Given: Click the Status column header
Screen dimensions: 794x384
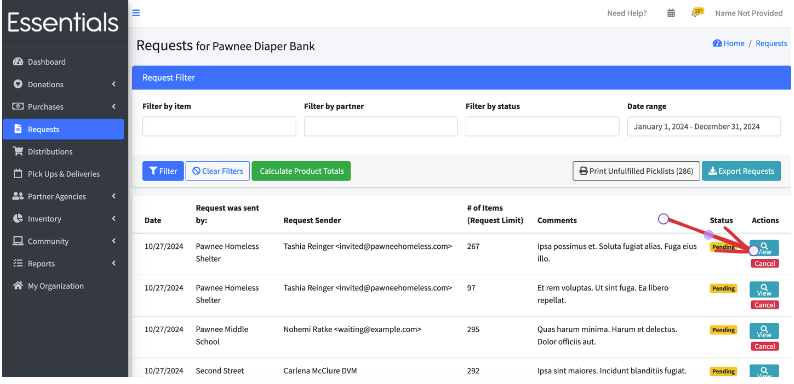Looking at the screenshot, I should [721, 220].
